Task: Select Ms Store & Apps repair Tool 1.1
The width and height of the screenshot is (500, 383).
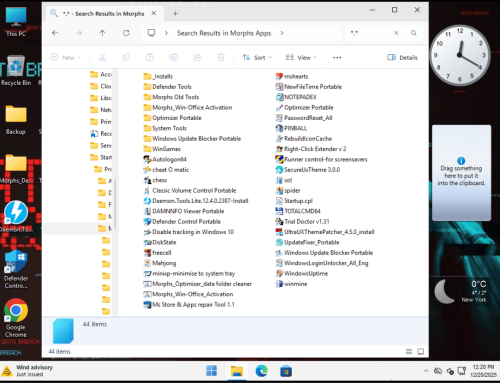Action: [x=189, y=304]
